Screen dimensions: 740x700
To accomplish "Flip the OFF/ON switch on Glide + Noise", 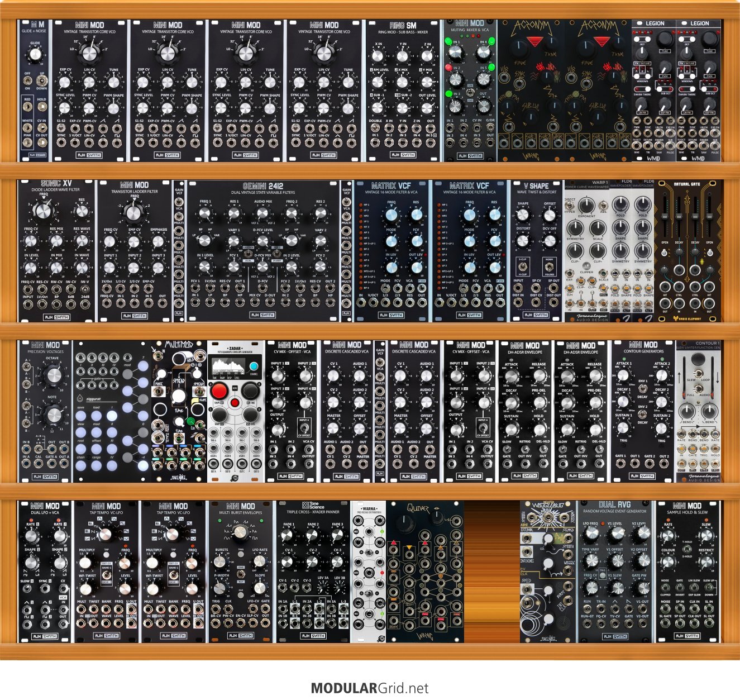I will tap(27, 80).
